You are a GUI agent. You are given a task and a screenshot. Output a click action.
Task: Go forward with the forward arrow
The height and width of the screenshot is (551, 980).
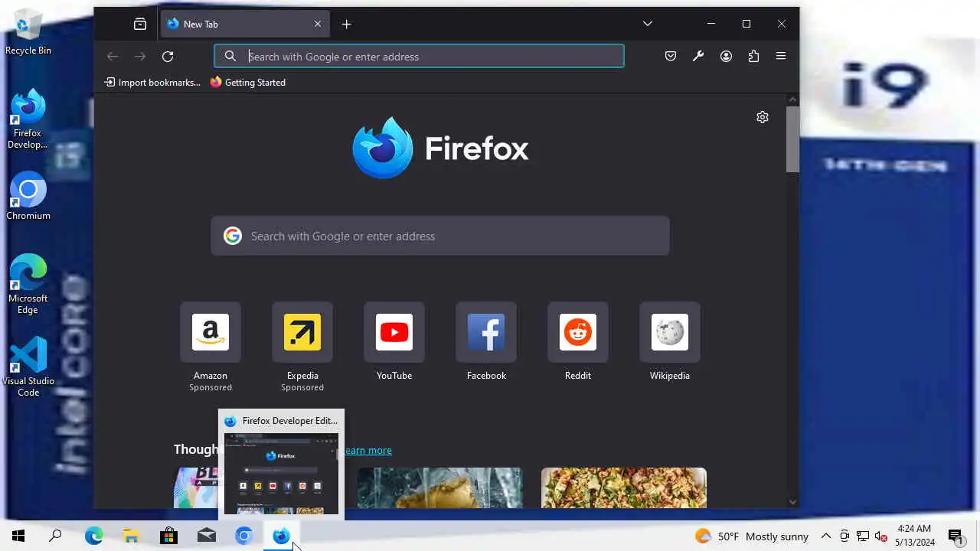pos(140,57)
